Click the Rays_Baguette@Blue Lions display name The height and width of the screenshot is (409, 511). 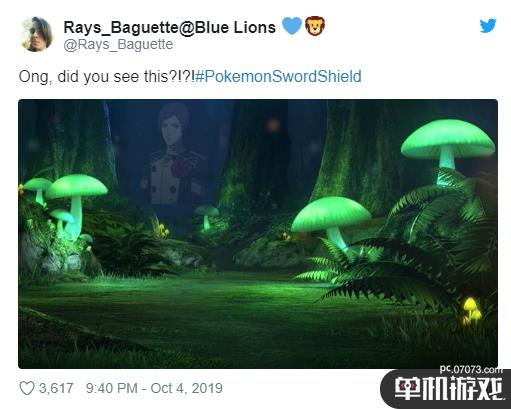tap(170, 27)
